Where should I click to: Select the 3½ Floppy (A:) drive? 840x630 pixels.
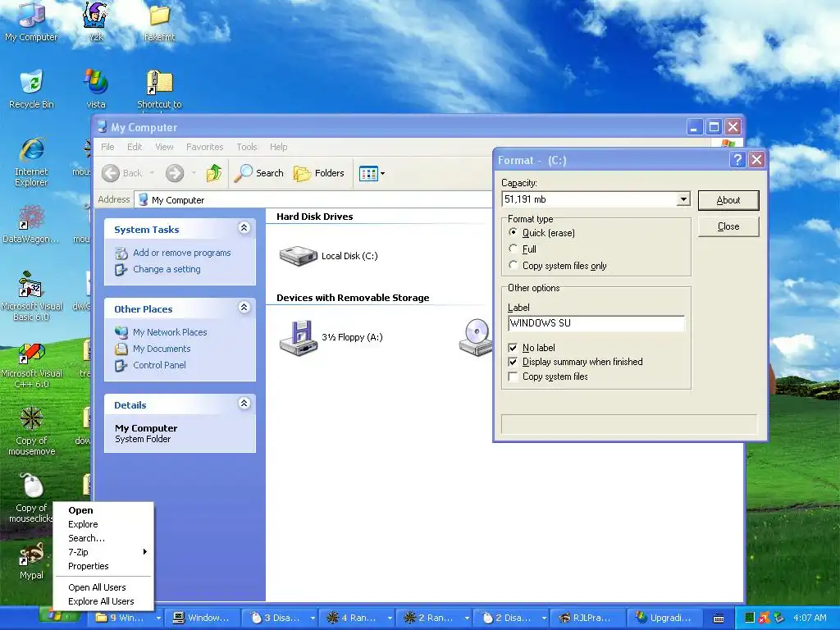(331, 337)
